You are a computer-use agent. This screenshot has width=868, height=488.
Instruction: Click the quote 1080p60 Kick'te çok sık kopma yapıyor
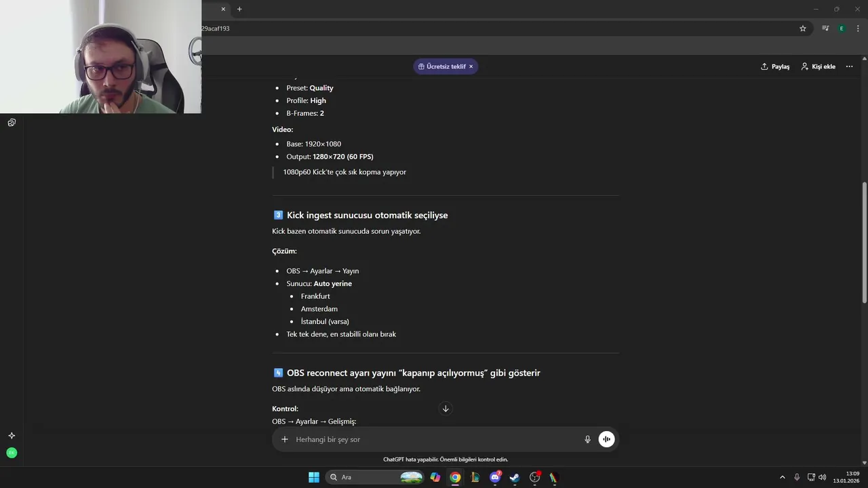click(x=344, y=172)
